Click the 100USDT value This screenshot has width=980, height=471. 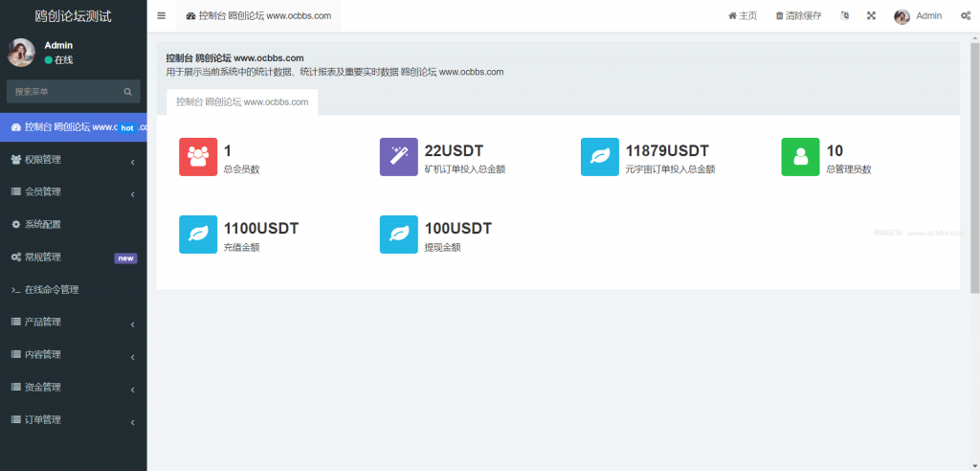pos(458,228)
